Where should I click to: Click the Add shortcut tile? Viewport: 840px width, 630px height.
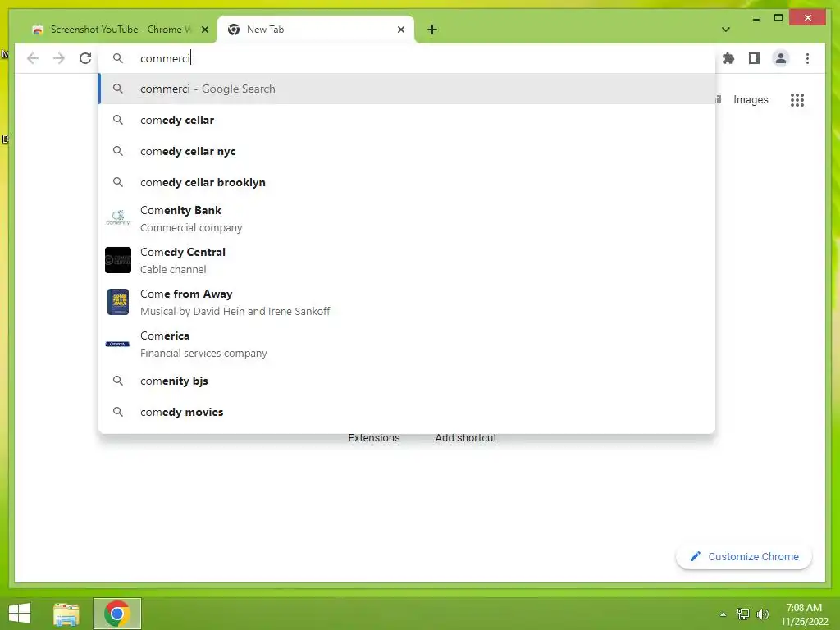point(466,438)
